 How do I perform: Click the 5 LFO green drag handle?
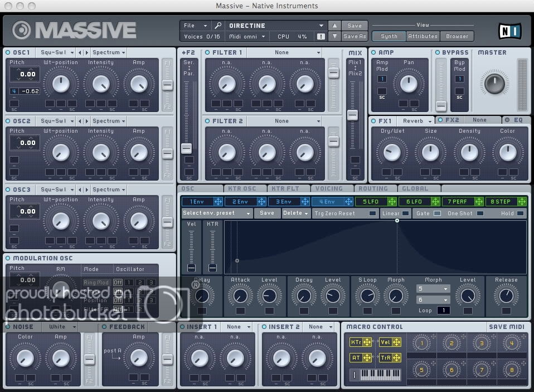[x=391, y=201]
